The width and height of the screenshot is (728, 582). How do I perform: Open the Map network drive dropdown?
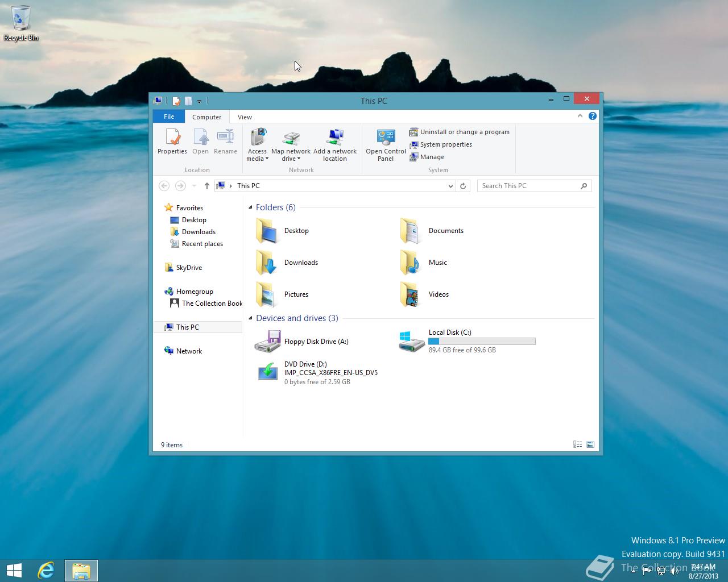coord(291,145)
